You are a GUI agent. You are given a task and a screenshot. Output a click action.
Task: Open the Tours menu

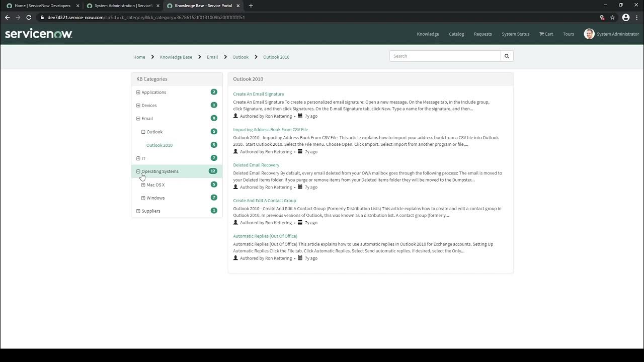569,34
